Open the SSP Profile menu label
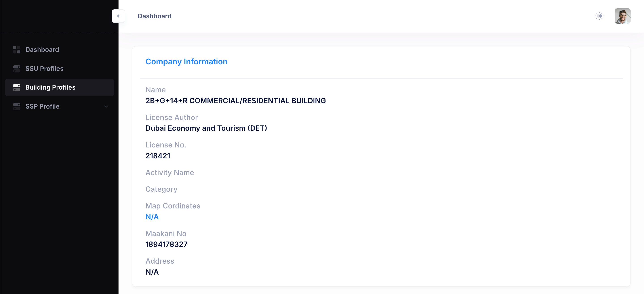Viewport: 644px width, 294px height. click(x=42, y=106)
